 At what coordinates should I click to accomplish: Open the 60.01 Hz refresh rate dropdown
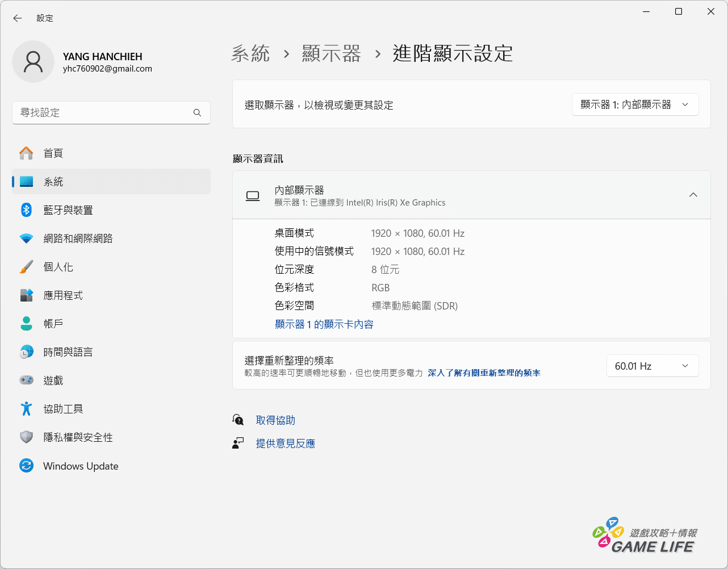coord(652,366)
